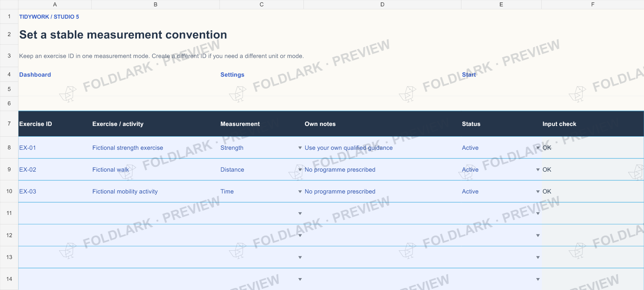
Task: Click the Exercise ID header cell
Action: [x=55, y=124]
